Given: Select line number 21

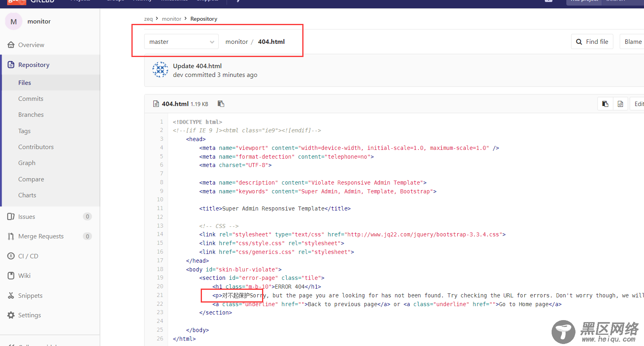Looking at the screenshot, I should click(x=160, y=295).
